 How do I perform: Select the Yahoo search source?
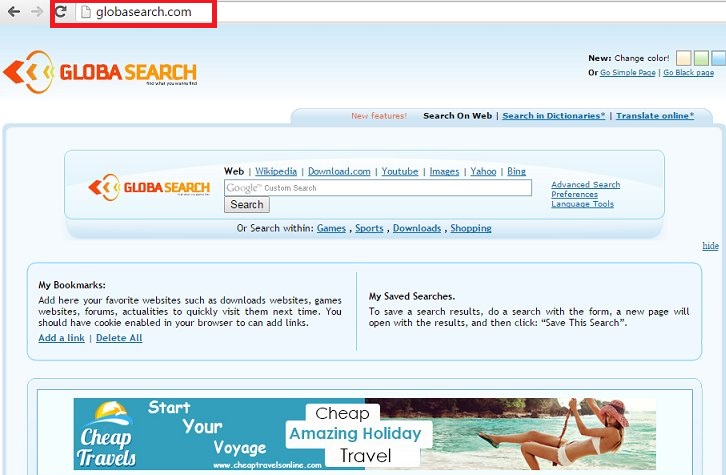[x=483, y=171]
